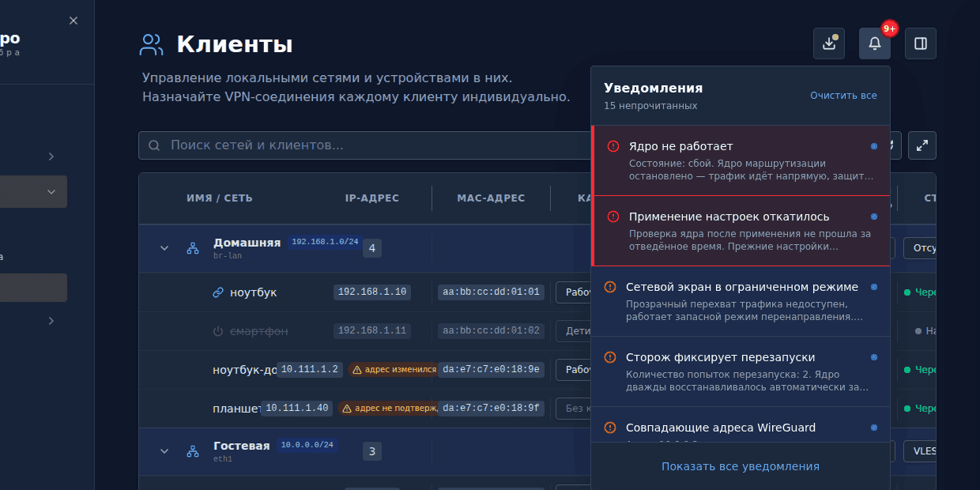
Task: Select the Гостевая network name
Action: pos(241,446)
